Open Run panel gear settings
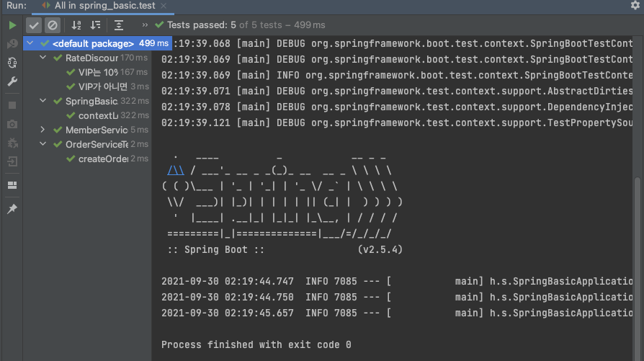 coord(634,6)
